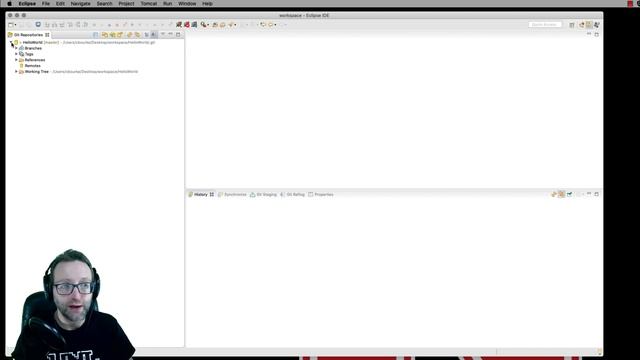Switch to the Git Reflog tab
640x360 pixels.
292,195
